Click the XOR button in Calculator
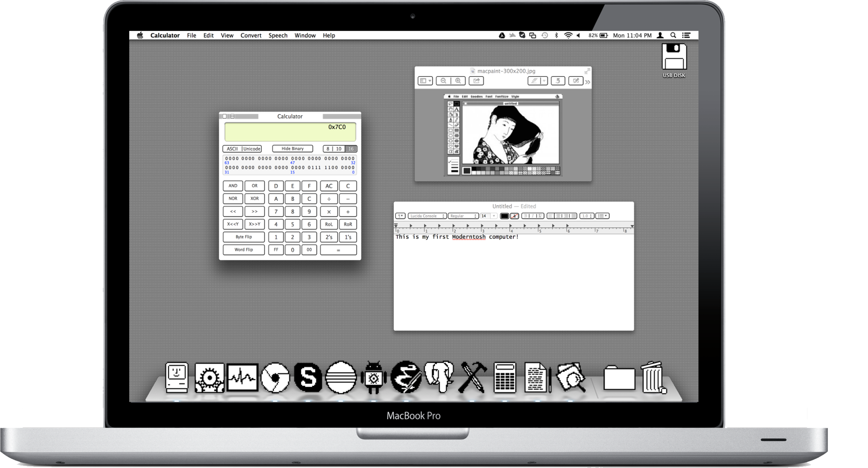Viewport: 868px width, 468px height. 254,198
